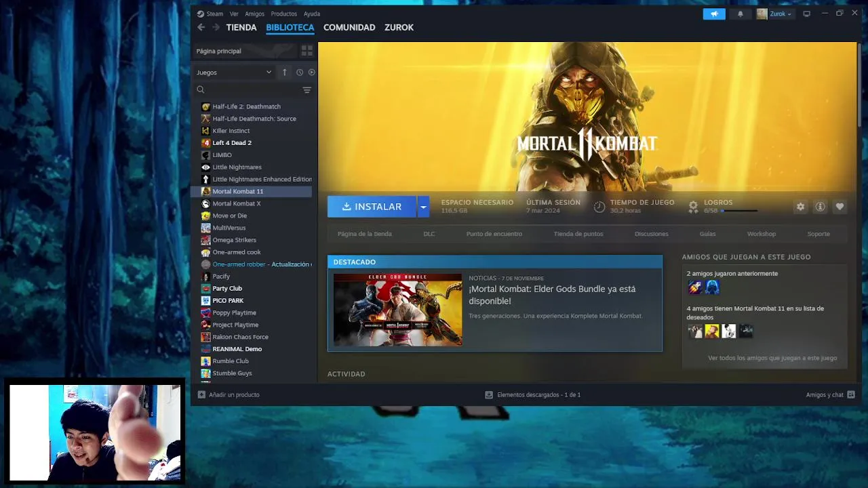The image size is (868, 488).
Task: Click the INSTALAR button
Action: [x=372, y=207]
